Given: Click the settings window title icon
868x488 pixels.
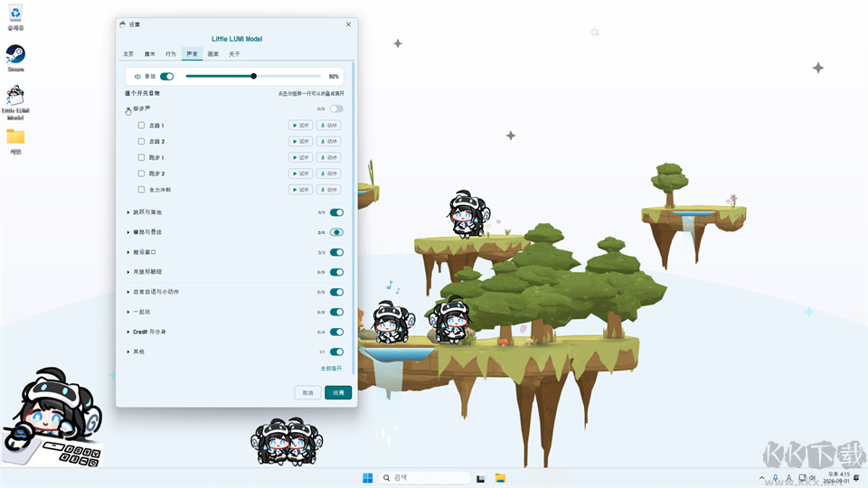Looking at the screenshot, I should 123,24.
